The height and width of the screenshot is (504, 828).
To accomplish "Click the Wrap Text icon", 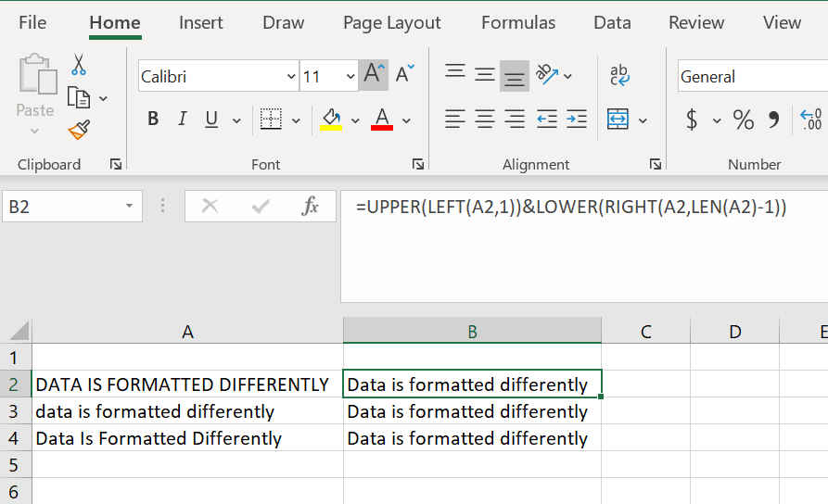I will tap(619, 75).
